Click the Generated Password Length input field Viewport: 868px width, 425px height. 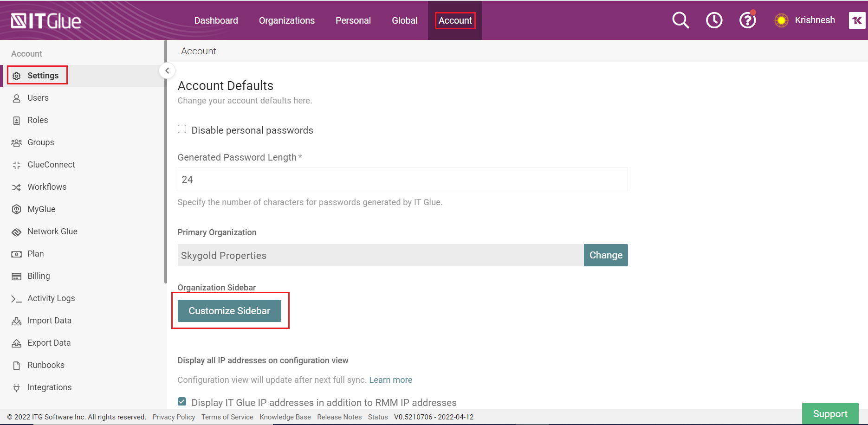pyautogui.click(x=402, y=180)
